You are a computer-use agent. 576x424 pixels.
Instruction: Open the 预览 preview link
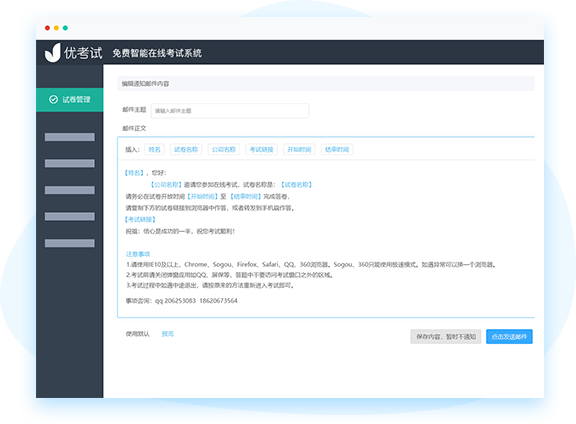[x=168, y=334]
